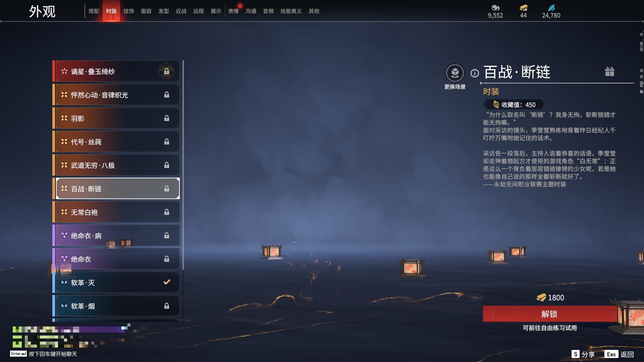Select 怦然心动·音律织光 outfit
The height and width of the screenshot is (362, 644).
[116, 95]
